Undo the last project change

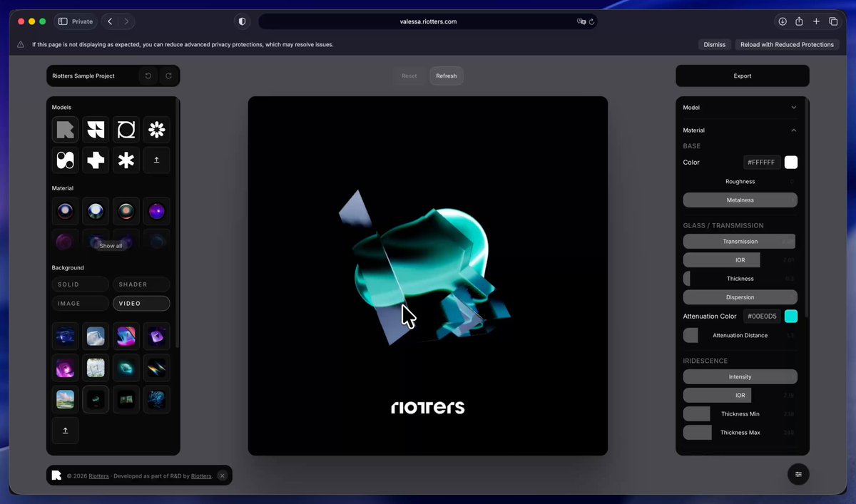148,76
